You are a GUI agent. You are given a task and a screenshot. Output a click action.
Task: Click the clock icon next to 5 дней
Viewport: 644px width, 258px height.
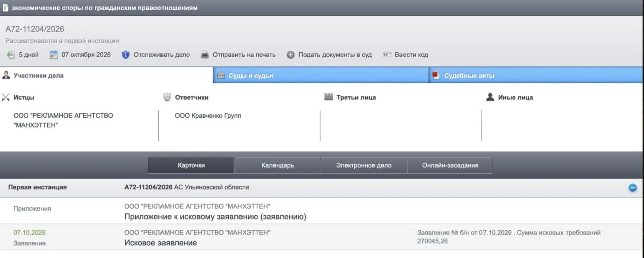(11, 55)
